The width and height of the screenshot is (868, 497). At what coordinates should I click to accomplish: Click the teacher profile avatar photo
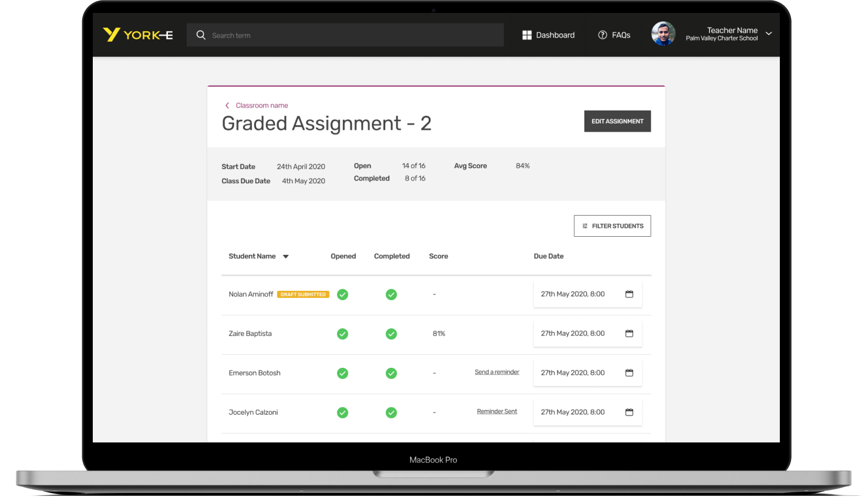663,33
